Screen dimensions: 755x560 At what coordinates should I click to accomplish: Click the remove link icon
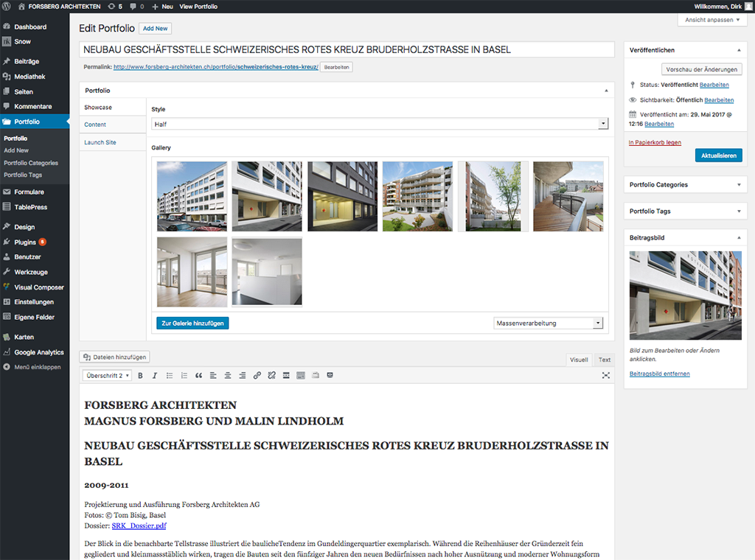tap(271, 376)
